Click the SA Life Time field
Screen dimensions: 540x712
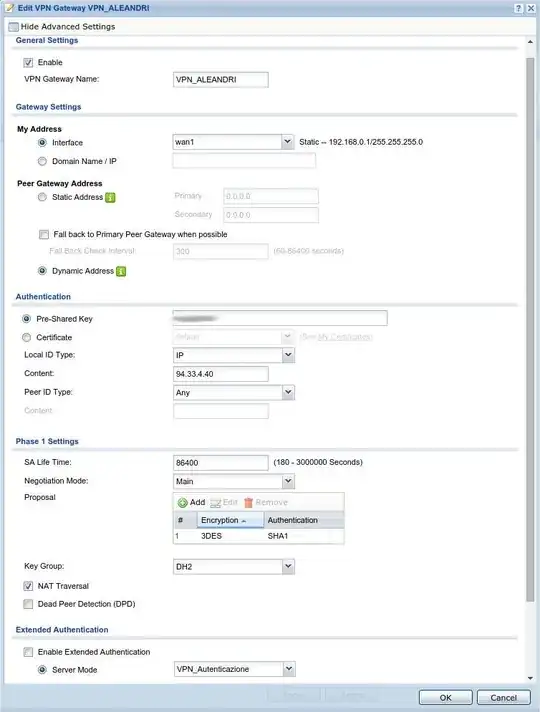coord(221,463)
